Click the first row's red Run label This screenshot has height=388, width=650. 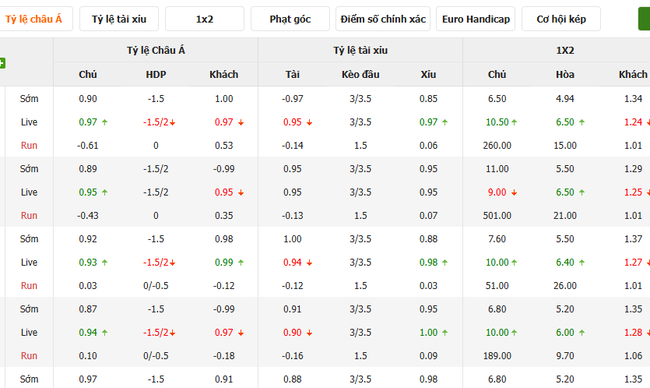click(x=29, y=146)
